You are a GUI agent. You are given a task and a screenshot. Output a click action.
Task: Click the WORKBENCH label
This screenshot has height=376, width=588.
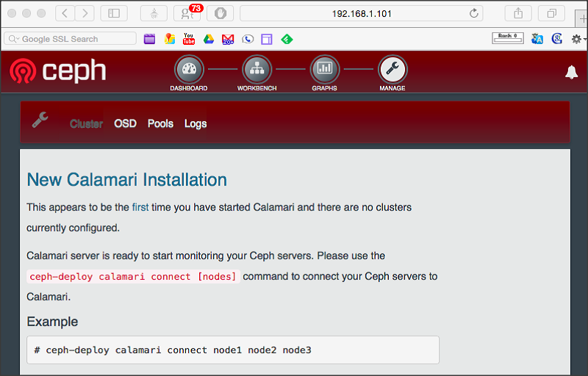point(257,88)
